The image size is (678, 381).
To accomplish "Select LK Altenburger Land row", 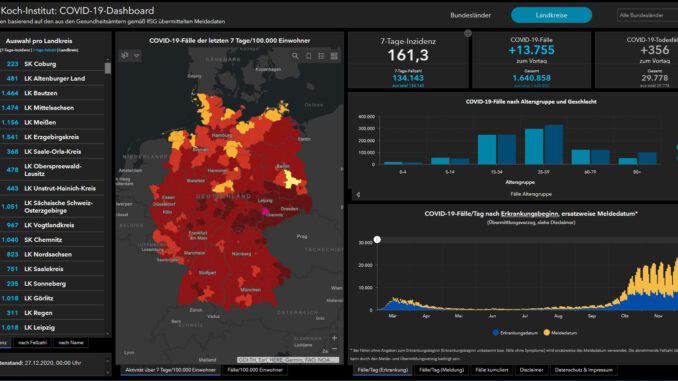I will [52, 78].
